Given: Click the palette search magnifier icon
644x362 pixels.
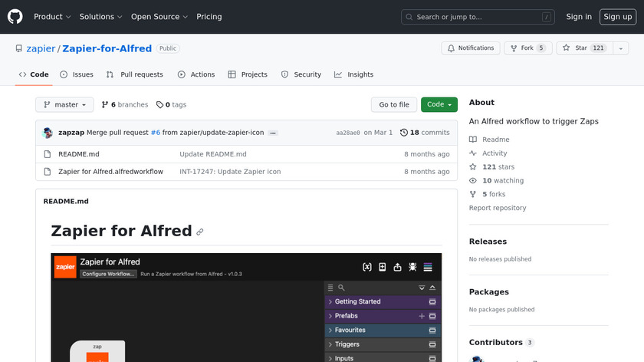Looking at the screenshot, I should [x=341, y=288].
